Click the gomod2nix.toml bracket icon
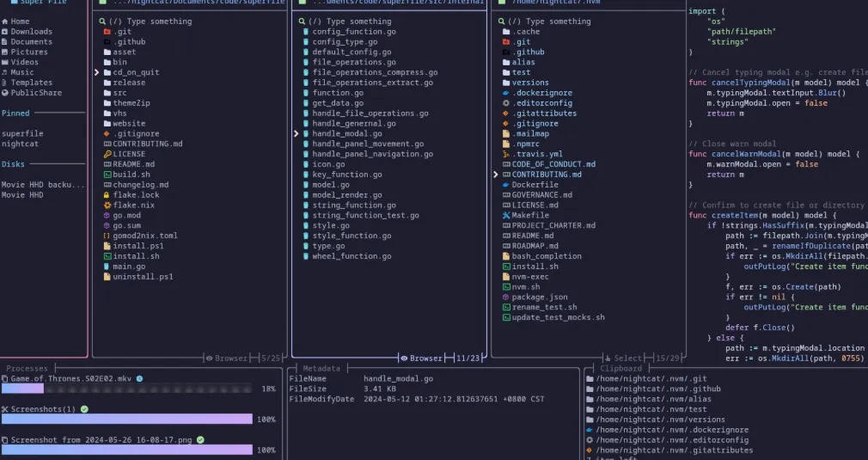The image size is (868, 460). point(107,236)
